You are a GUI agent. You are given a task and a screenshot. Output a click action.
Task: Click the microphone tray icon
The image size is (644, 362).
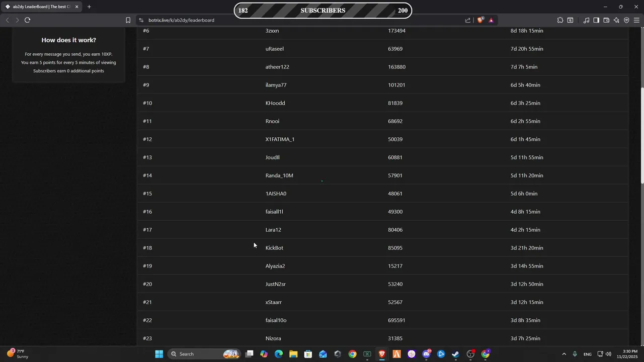[575, 354]
